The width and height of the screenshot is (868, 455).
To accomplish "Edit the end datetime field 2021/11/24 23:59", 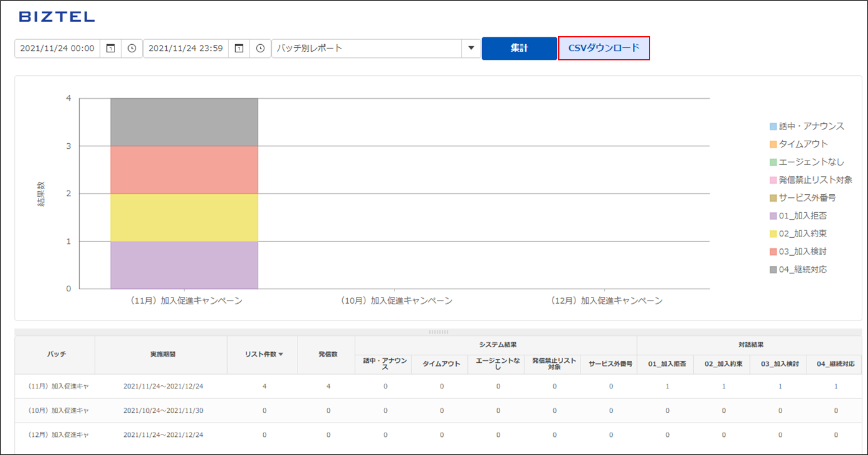I will (185, 49).
